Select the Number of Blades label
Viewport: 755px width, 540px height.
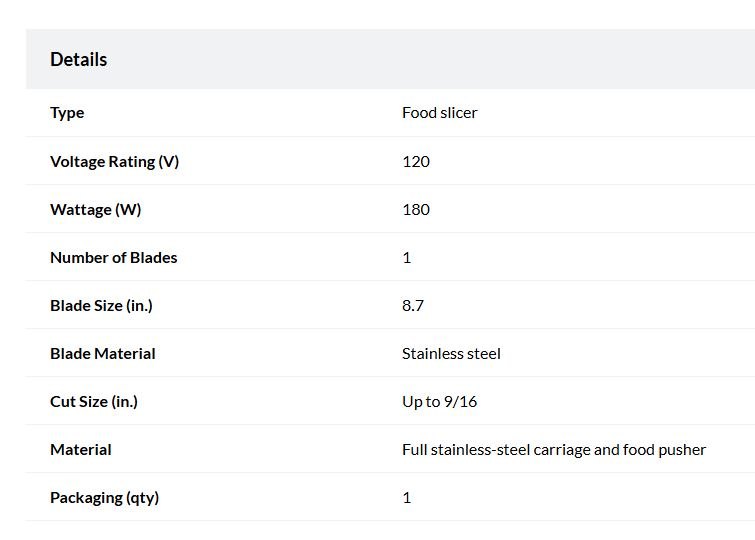coord(114,258)
